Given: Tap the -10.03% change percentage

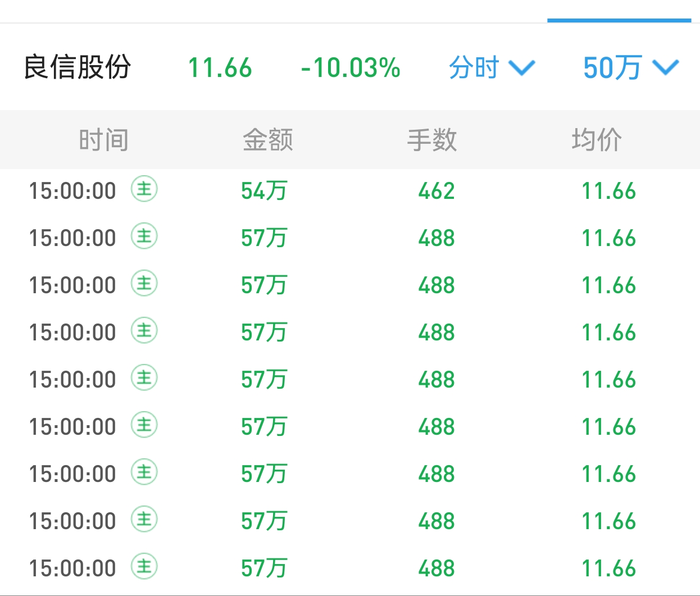Looking at the screenshot, I should point(351,68).
